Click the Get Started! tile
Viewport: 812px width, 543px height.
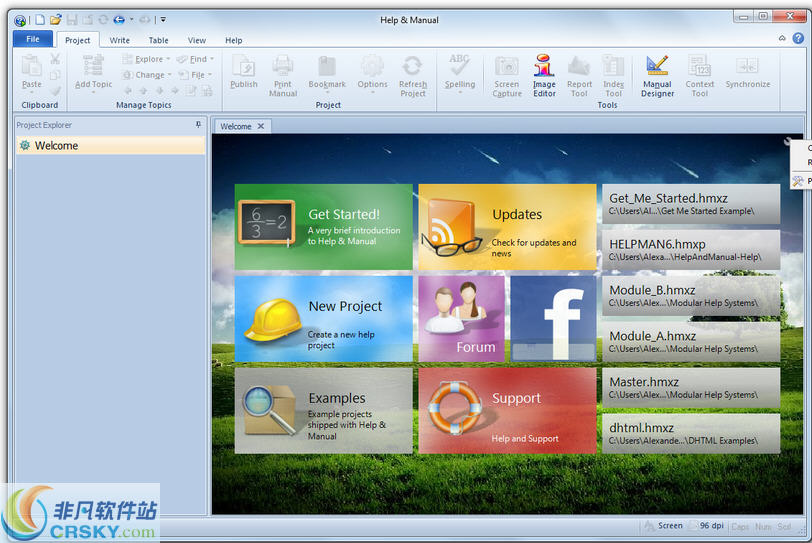324,227
